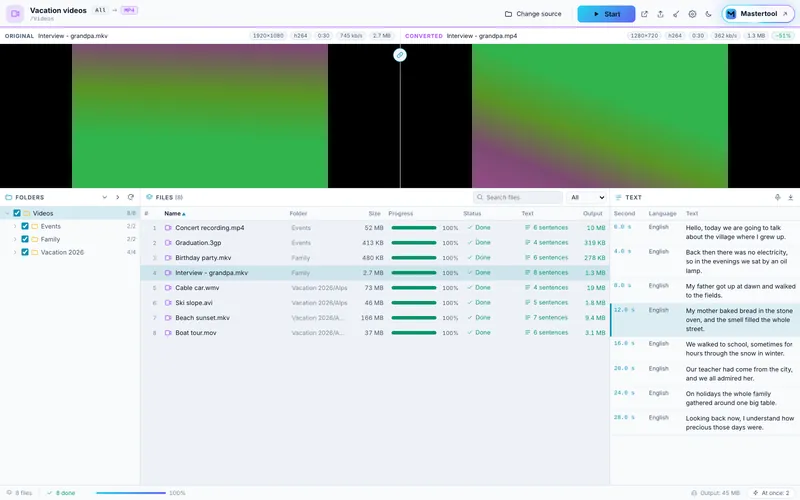Click video icon of Birthday party.mkv

pos(168,258)
